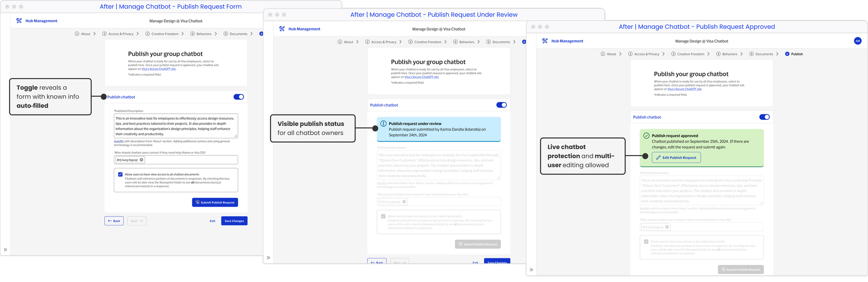Open Documents step in Under Review window
Screen dimensions: 868x282
pyautogui.click(x=498, y=42)
